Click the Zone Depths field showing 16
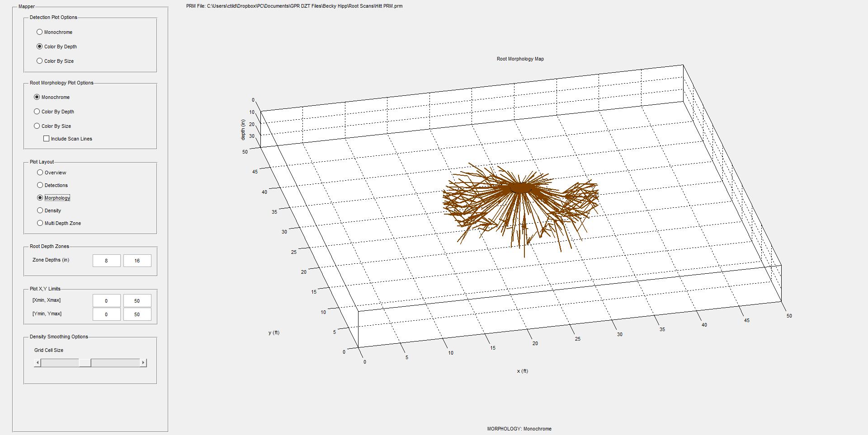868x435 pixels. pos(137,260)
